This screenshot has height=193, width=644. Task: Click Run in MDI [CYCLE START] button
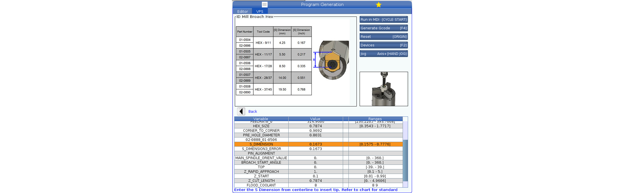click(384, 19)
